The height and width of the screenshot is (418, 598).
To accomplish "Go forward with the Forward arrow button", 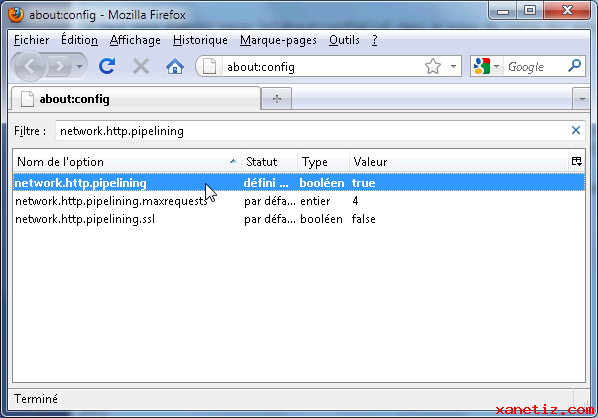I will 59,67.
